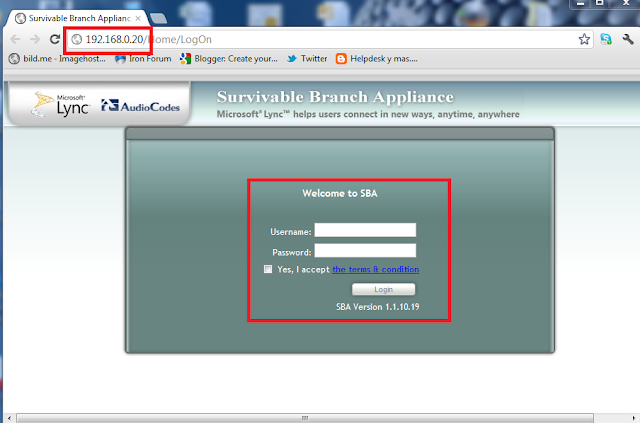The width and height of the screenshot is (640, 423).
Task: Open the wrench settings menu
Action: coord(628,39)
